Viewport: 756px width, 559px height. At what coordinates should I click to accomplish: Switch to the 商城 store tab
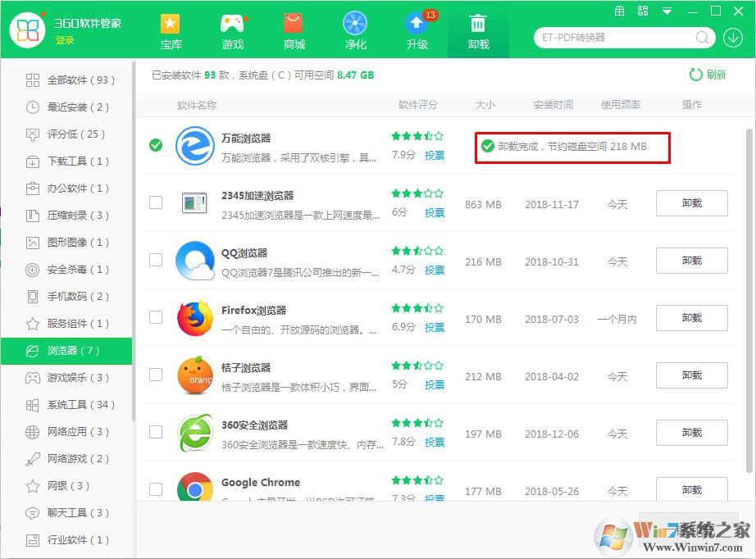pos(294,32)
